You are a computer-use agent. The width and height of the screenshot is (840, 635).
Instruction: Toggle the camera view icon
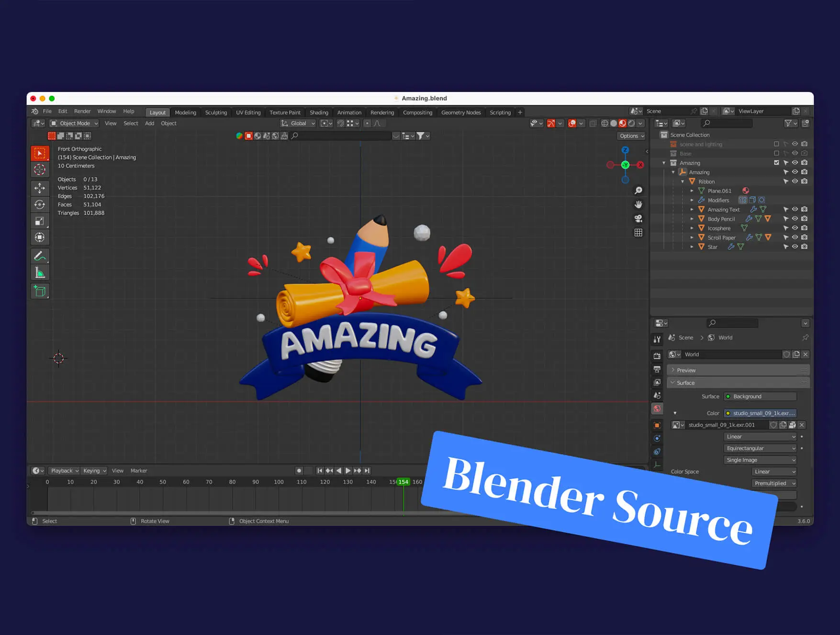point(638,218)
